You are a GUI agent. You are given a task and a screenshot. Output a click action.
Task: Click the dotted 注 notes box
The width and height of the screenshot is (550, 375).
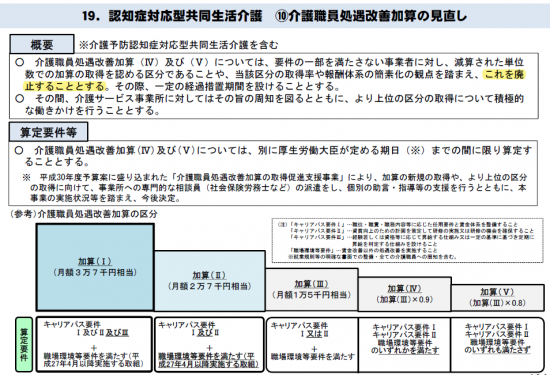tap(408, 240)
